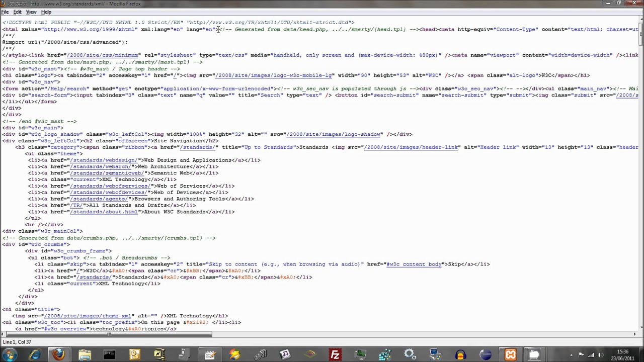Click the system tray volume icon
The height and width of the screenshot is (362, 644).
pos(600,355)
